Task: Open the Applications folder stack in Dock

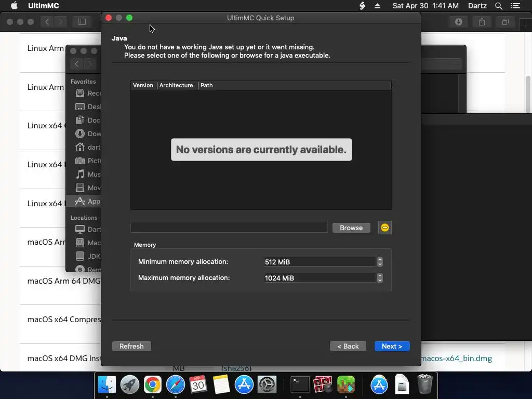Action: (379, 385)
